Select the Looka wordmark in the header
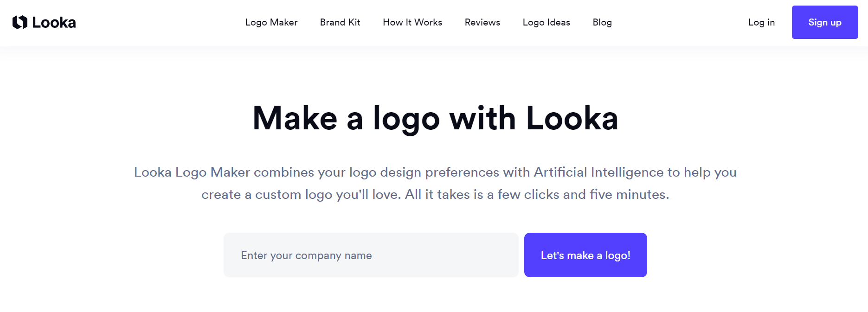 point(53,22)
